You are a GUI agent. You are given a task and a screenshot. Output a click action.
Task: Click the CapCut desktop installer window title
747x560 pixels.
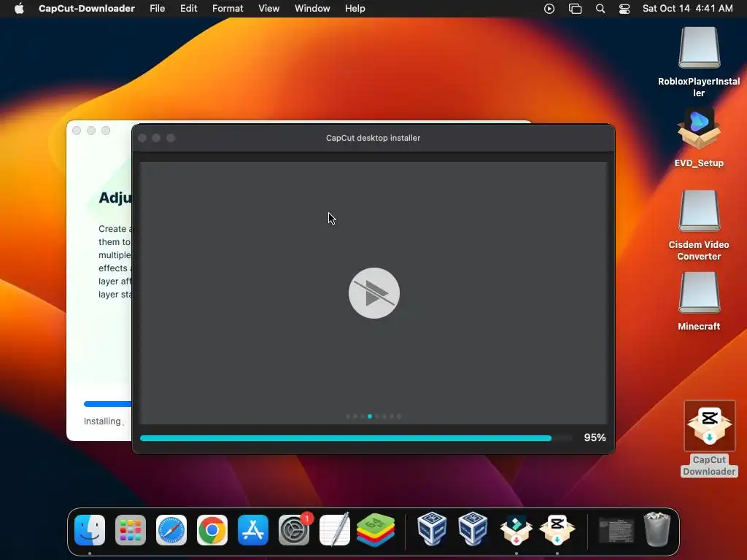pos(373,138)
